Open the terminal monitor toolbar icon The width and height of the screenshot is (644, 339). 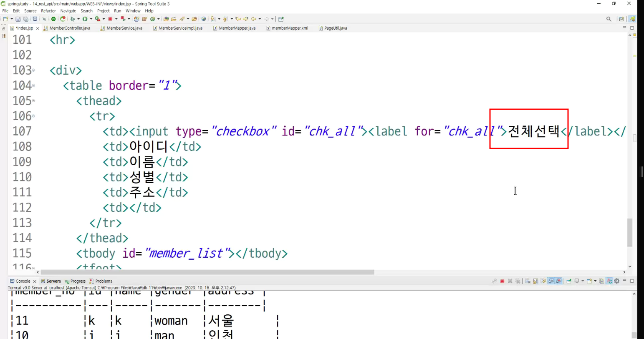click(x=35, y=19)
